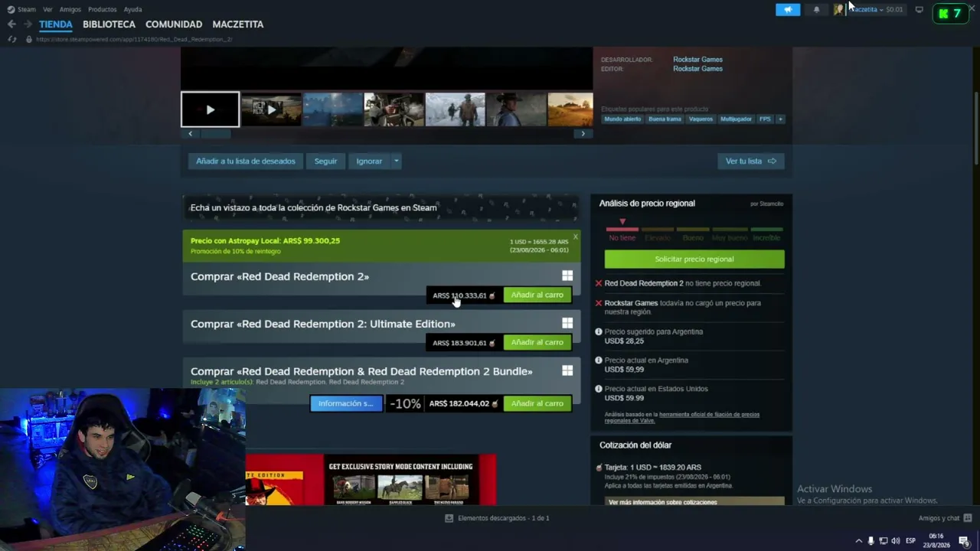This screenshot has height=551, width=980.
Task: Click the FPS tag
Action: click(x=765, y=119)
